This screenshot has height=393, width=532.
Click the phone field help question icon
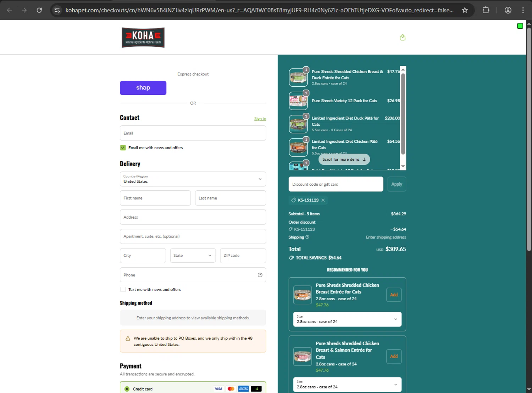coord(260,275)
